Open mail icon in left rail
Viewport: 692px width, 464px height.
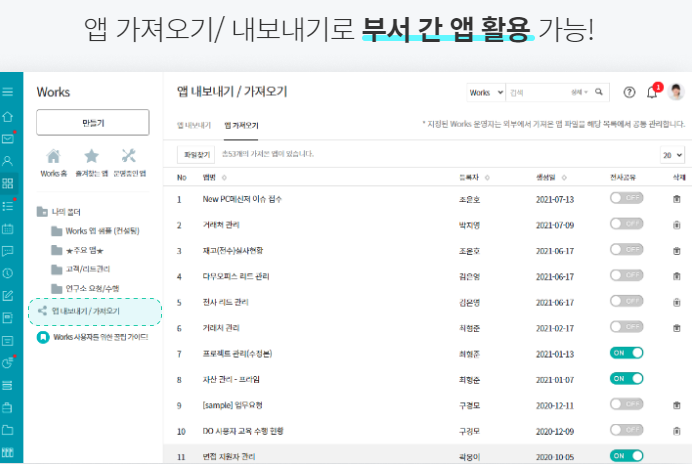(x=8, y=139)
